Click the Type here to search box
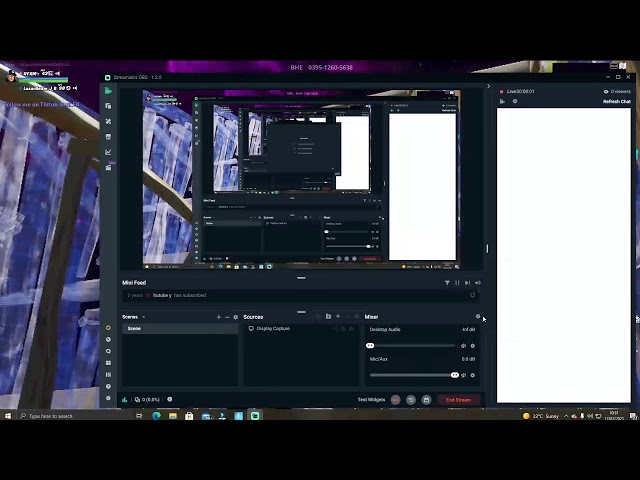Viewport: 640px width, 480px height. [x=73, y=416]
